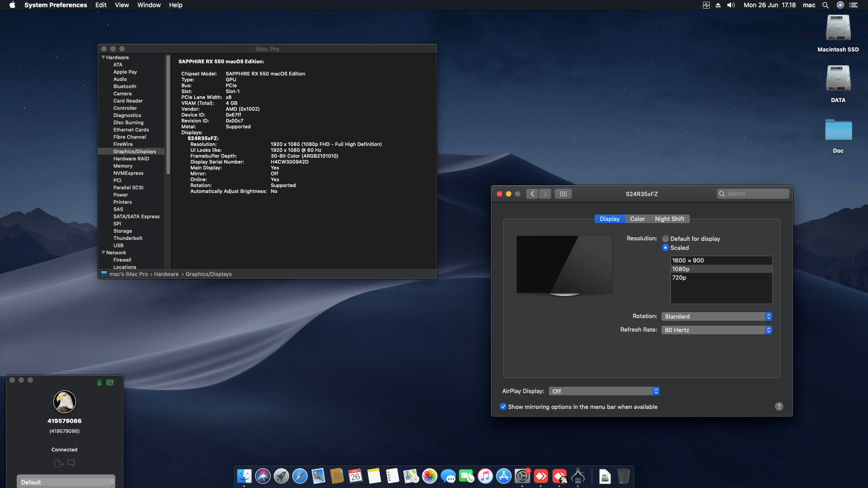Click the display preview thumbnail
This screenshot has width=868, height=488.
pos(565,266)
